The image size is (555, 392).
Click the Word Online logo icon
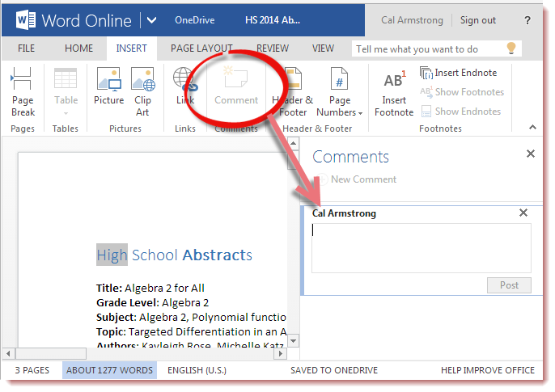(26, 20)
